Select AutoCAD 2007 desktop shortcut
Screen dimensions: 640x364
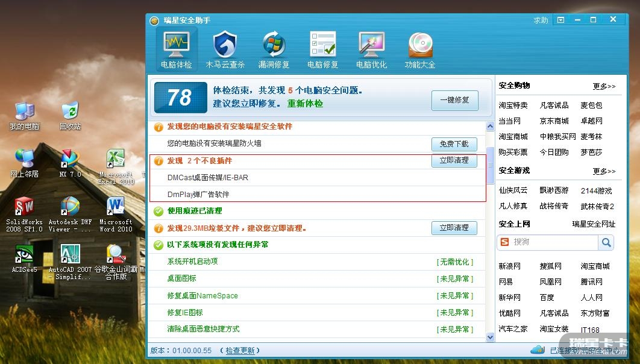click(x=70, y=262)
